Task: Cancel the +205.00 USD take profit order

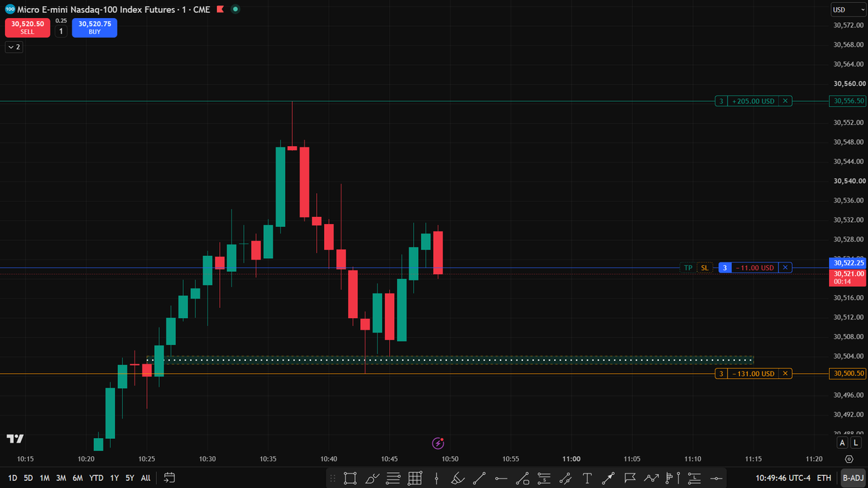Action: [786, 101]
